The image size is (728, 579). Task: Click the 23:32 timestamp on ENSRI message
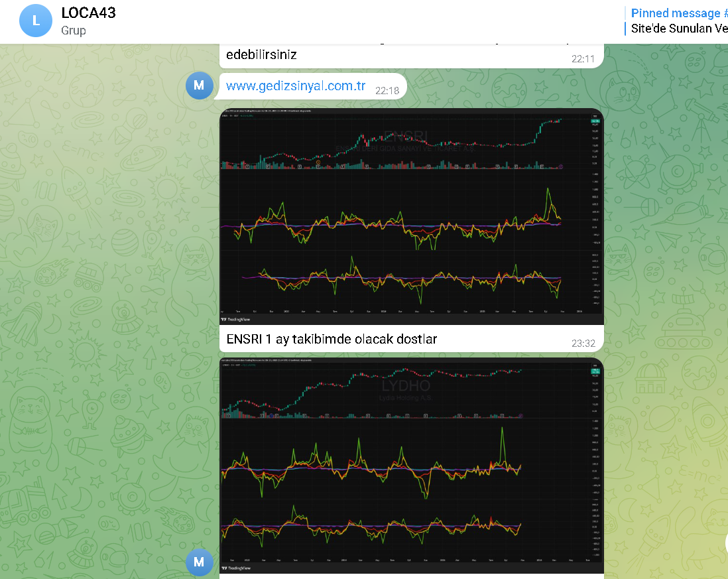pos(583,343)
